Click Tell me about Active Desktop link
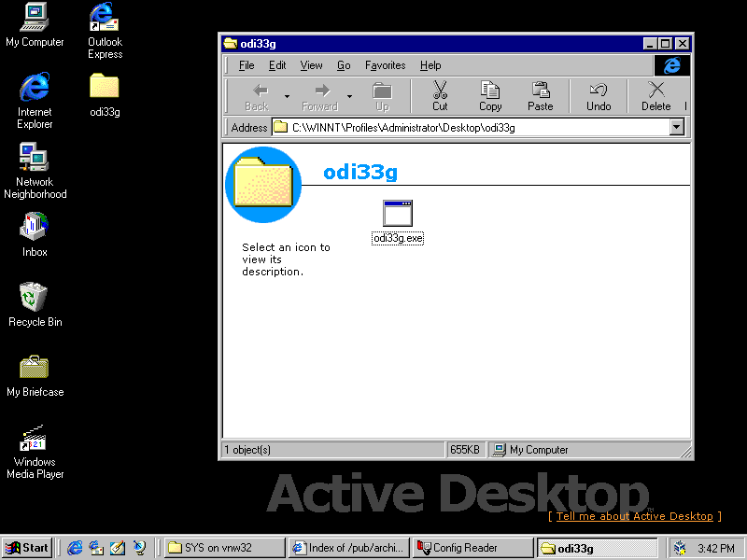The image size is (747, 560). pyautogui.click(x=635, y=516)
